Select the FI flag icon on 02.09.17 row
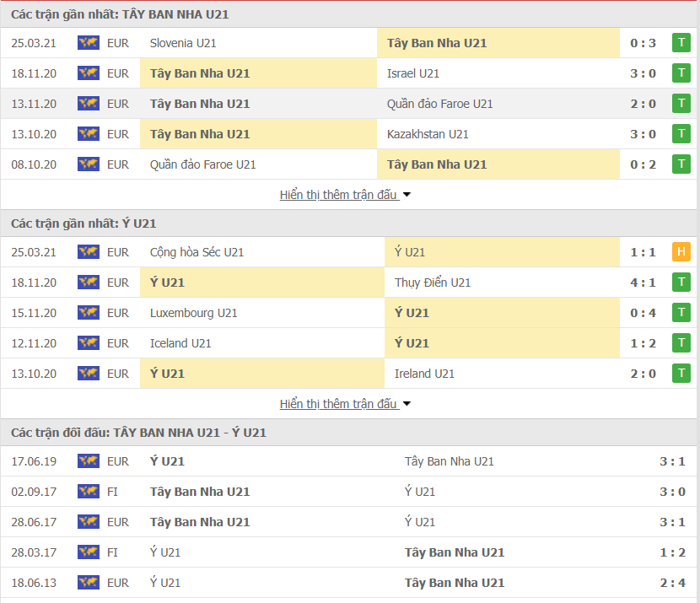This screenshot has width=700, height=603. coord(88,491)
